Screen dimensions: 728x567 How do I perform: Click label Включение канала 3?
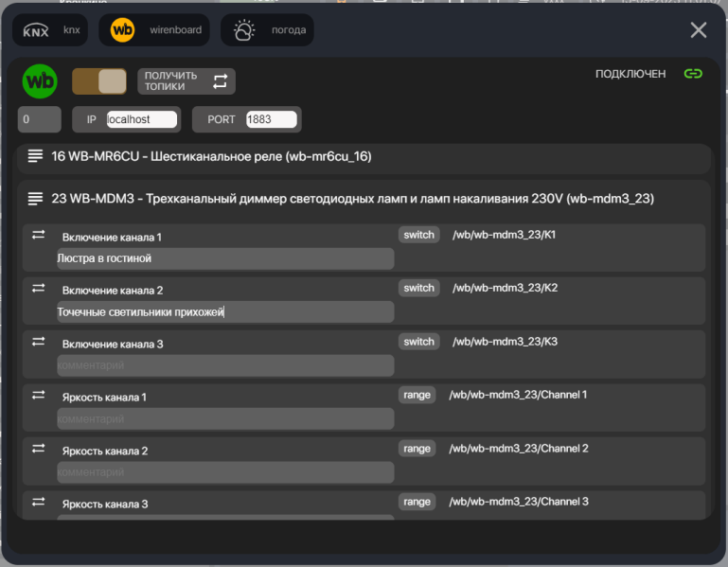(113, 345)
